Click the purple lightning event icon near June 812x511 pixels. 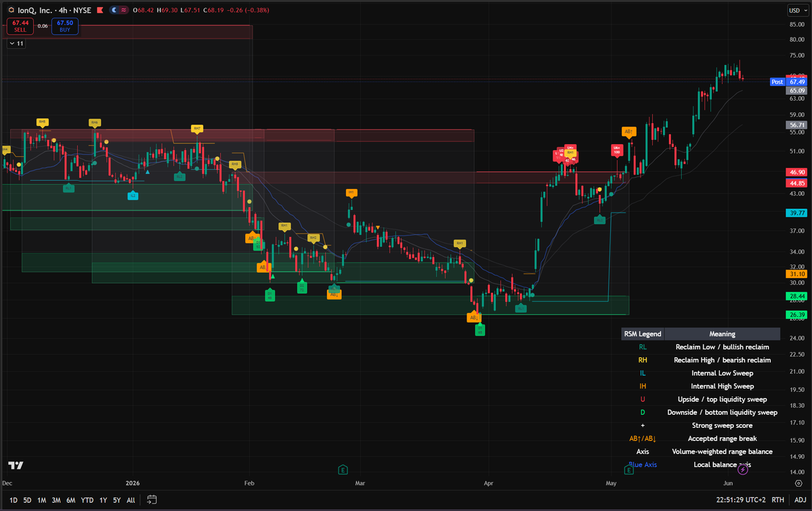(x=743, y=470)
